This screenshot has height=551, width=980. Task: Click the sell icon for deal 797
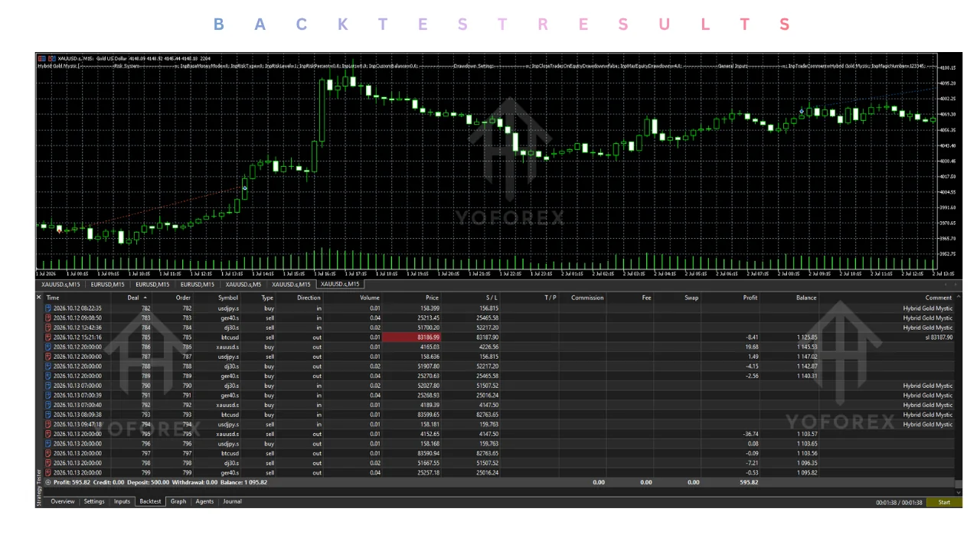click(49, 453)
